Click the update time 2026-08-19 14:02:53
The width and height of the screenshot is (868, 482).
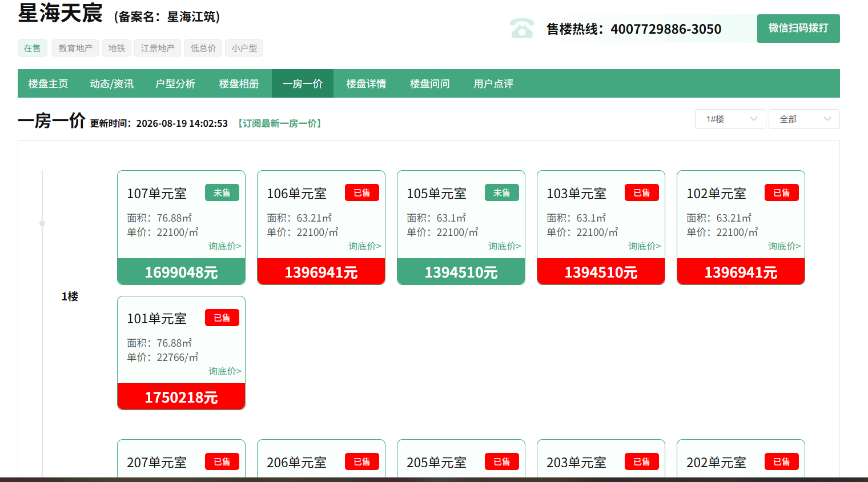pyautogui.click(x=182, y=123)
